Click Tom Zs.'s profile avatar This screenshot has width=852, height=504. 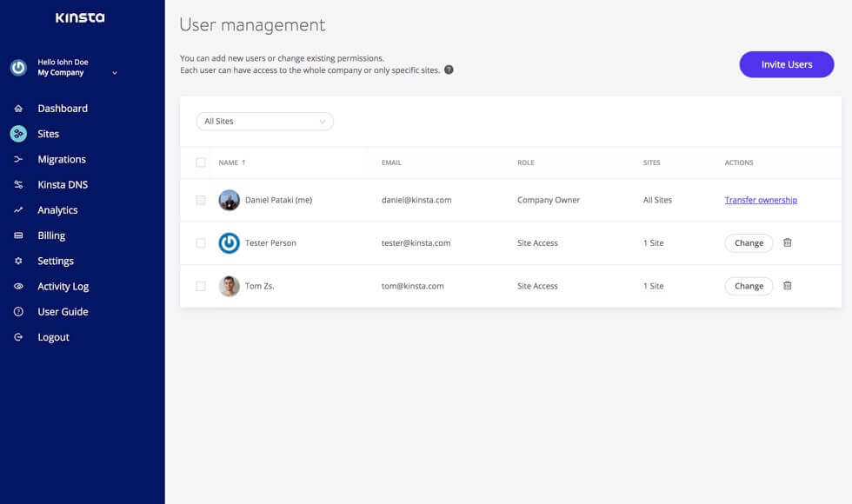(228, 285)
